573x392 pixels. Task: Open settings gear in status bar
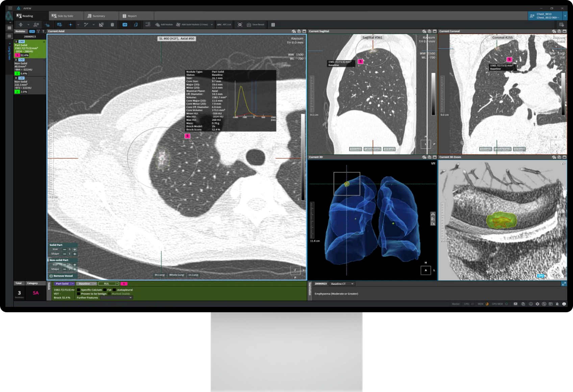point(537,304)
